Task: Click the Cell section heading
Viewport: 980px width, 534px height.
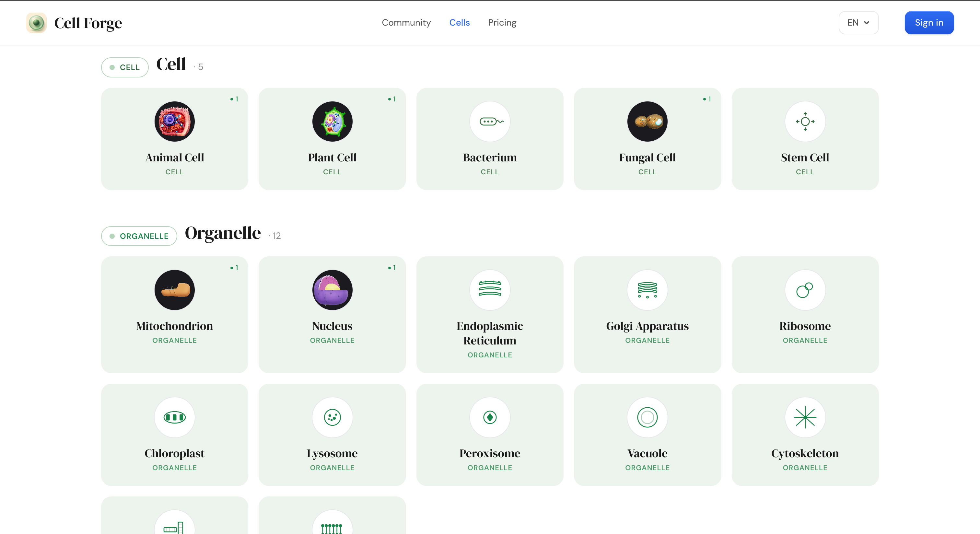Action: click(171, 64)
